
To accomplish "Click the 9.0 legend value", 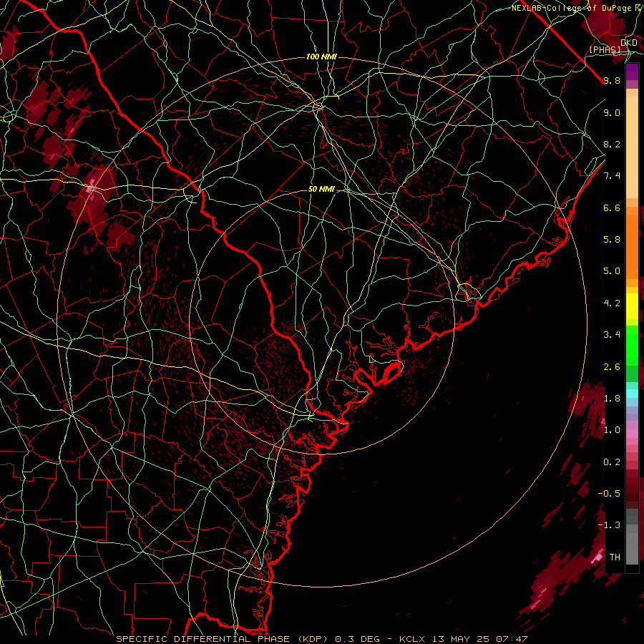I will 612,112.
